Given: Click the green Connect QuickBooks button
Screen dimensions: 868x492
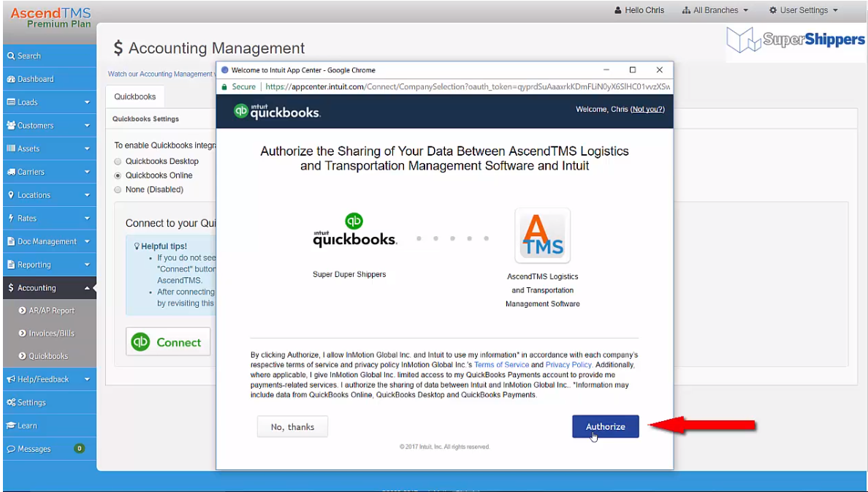Looking at the screenshot, I should pos(168,342).
